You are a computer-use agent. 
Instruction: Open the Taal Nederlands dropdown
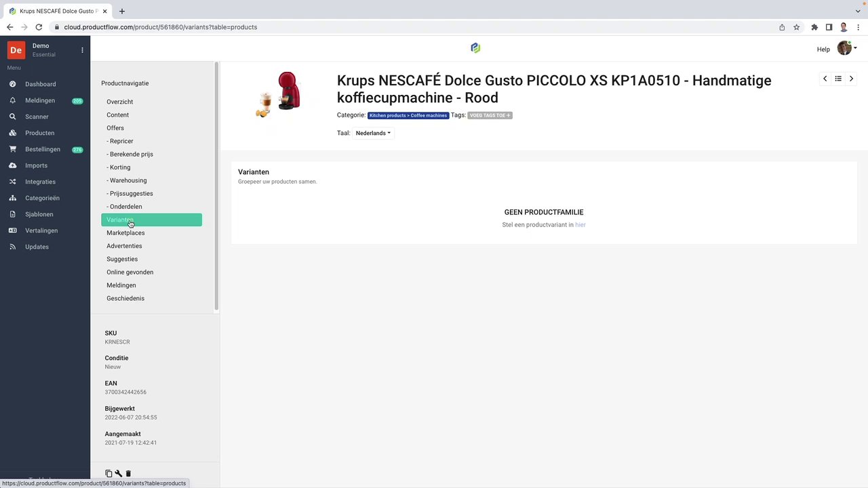[x=373, y=133]
